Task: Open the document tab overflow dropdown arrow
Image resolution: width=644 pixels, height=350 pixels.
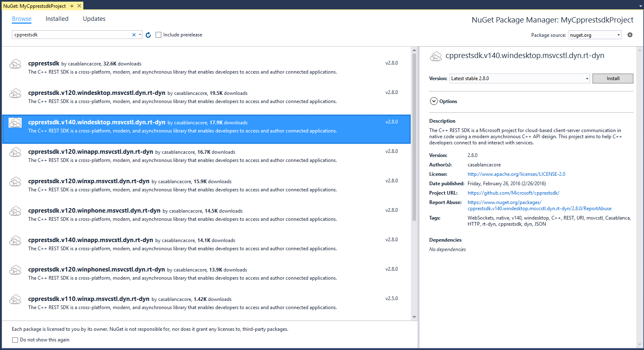Action: click(640, 6)
